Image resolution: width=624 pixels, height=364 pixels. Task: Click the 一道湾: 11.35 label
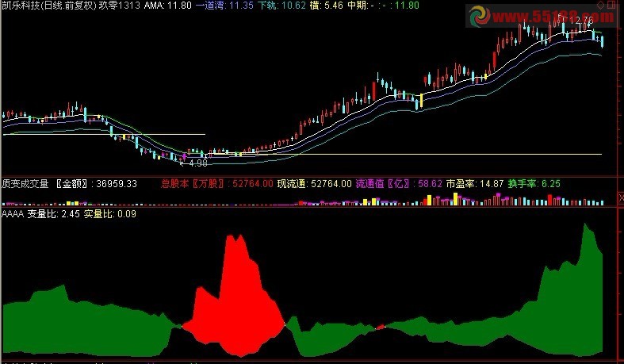point(224,6)
